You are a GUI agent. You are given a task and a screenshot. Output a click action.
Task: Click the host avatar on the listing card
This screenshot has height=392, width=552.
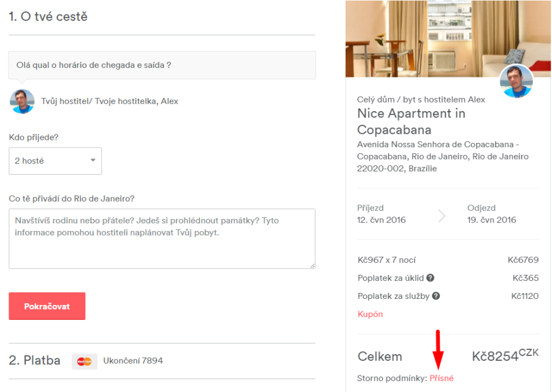(x=516, y=82)
